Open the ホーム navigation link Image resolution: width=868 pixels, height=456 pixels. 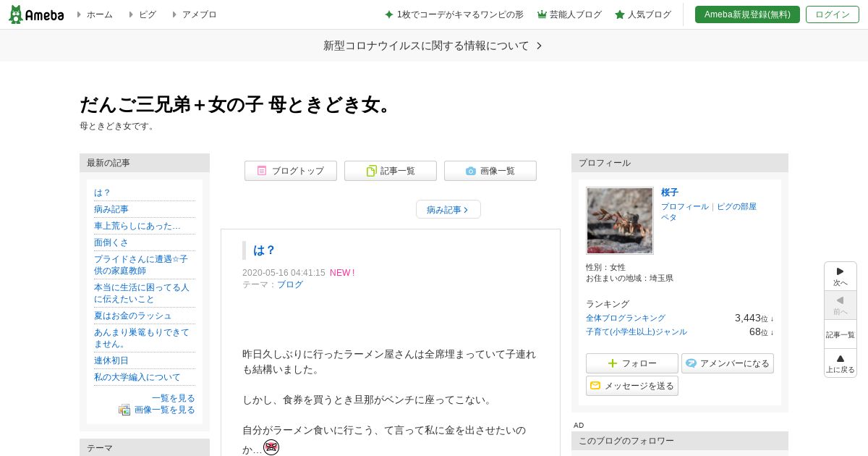coord(99,14)
